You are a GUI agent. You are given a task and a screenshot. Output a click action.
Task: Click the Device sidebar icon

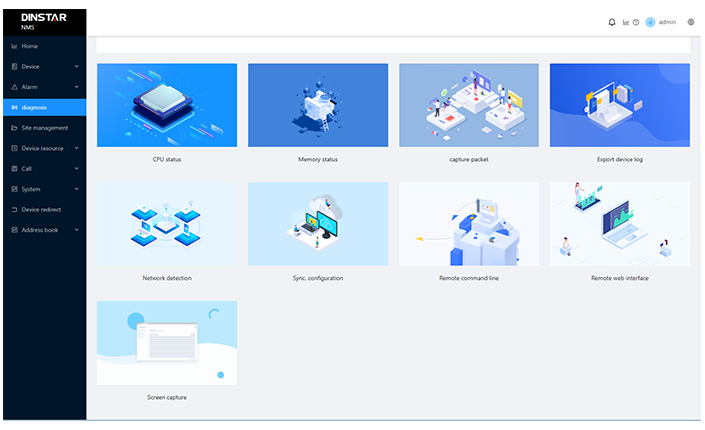pyautogui.click(x=14, y=67)
